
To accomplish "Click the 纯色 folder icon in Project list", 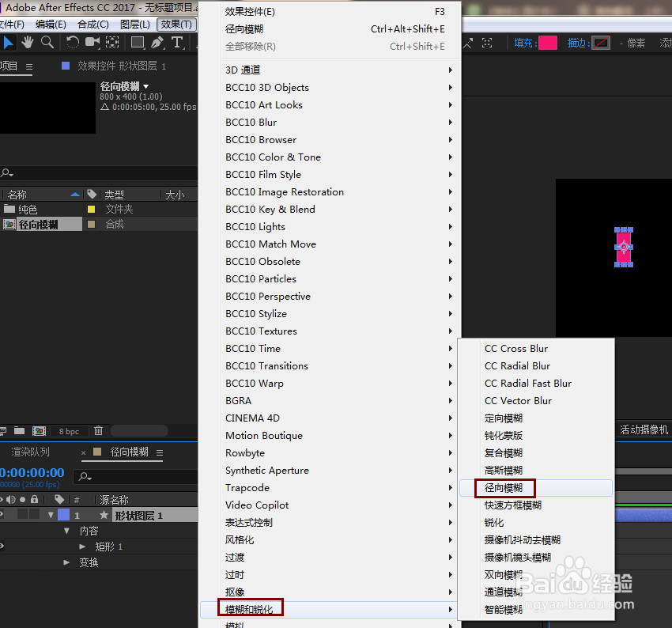I will (x=9, y=209).
